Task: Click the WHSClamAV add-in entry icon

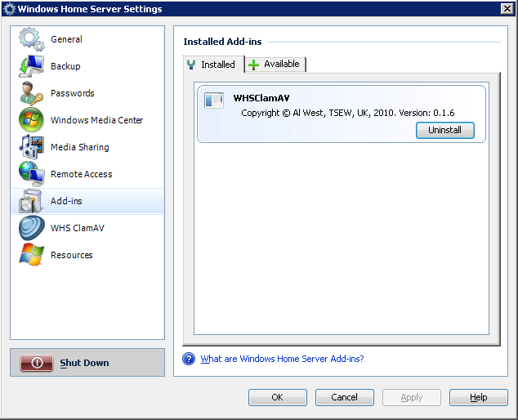Action: (214, 101)
